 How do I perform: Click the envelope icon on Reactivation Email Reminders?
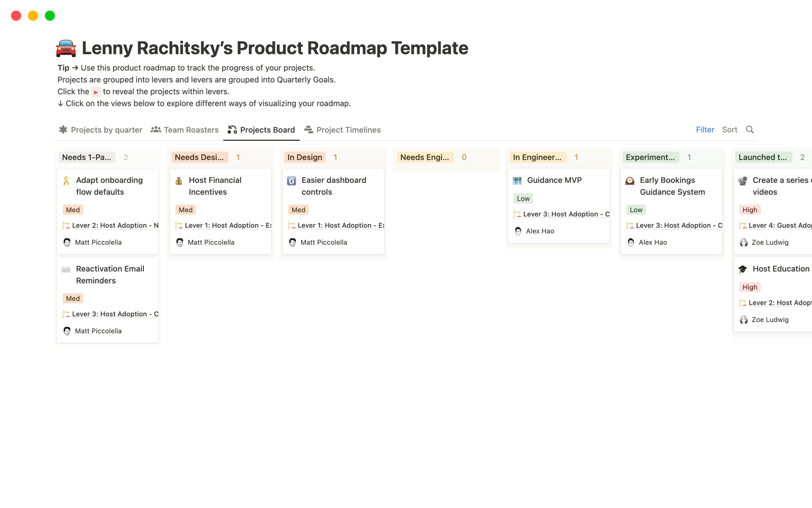[66, 269]
